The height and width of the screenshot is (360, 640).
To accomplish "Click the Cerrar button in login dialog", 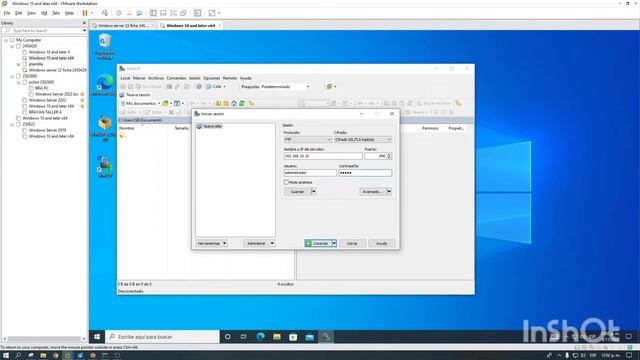I will (352, 243).
